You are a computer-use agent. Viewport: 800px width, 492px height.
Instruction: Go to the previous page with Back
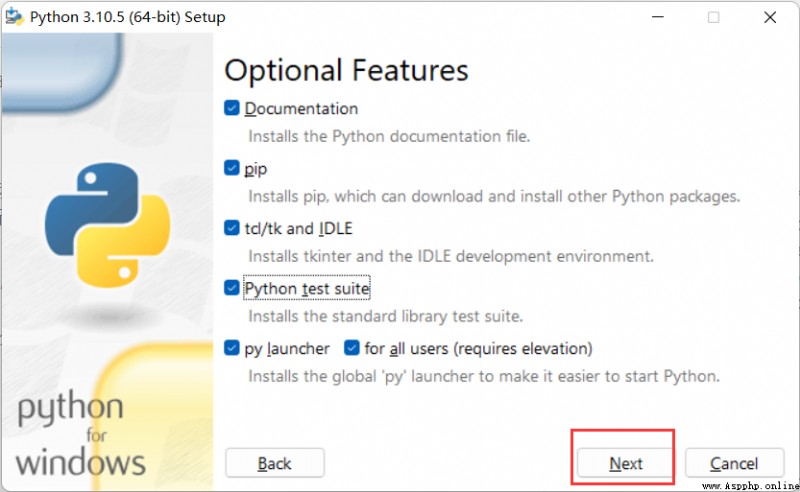274,463
